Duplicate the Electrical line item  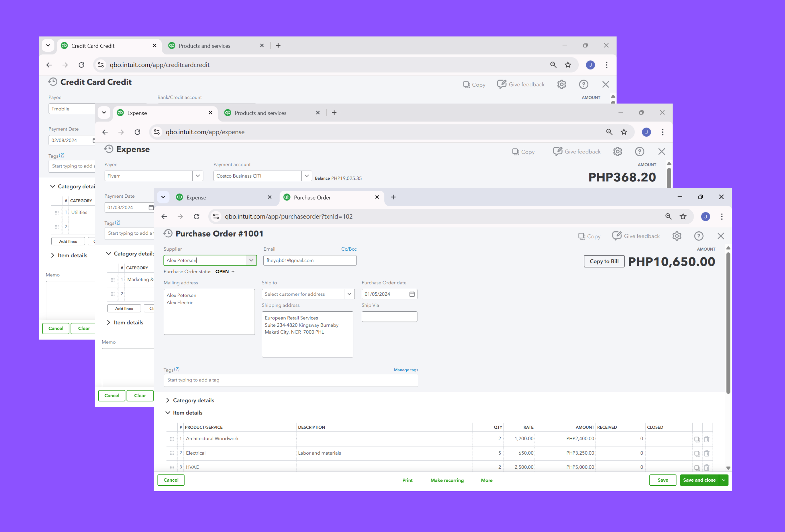point(697,454)
